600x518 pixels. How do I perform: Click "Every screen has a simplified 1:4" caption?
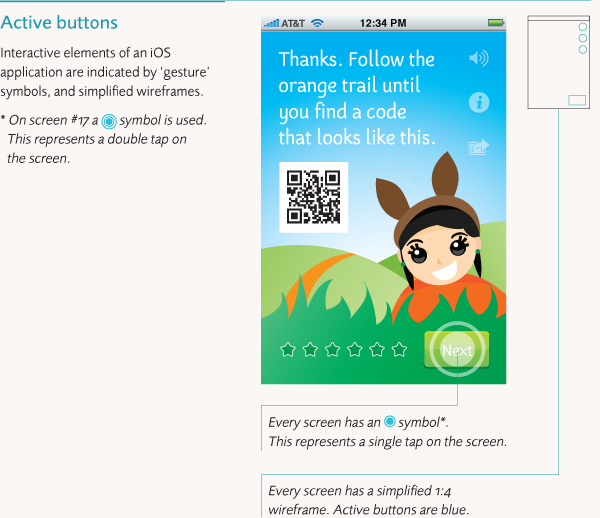(x=360, y=491)
